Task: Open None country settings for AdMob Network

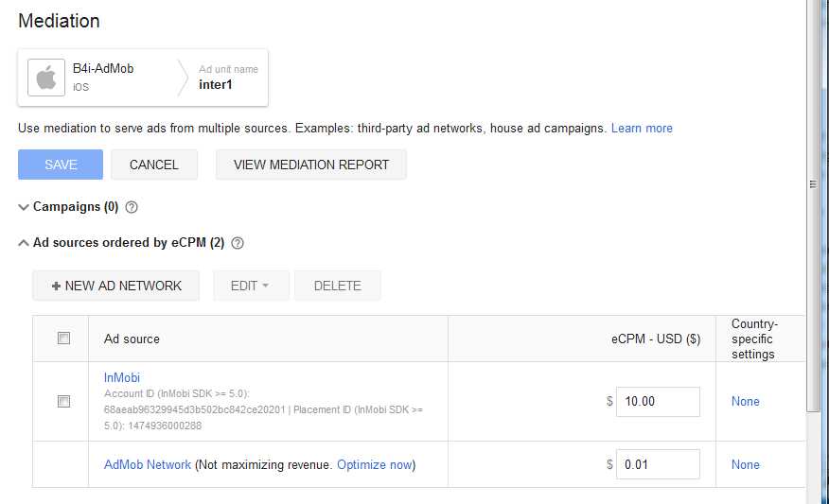Action: (746, 465)
